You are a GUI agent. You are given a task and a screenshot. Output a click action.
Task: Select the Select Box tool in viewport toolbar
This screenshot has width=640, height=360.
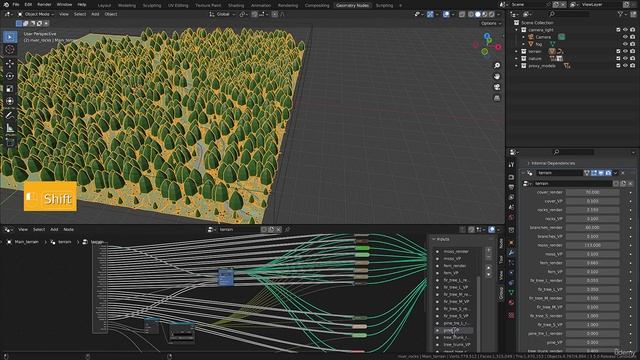click(x=10, y=37)
